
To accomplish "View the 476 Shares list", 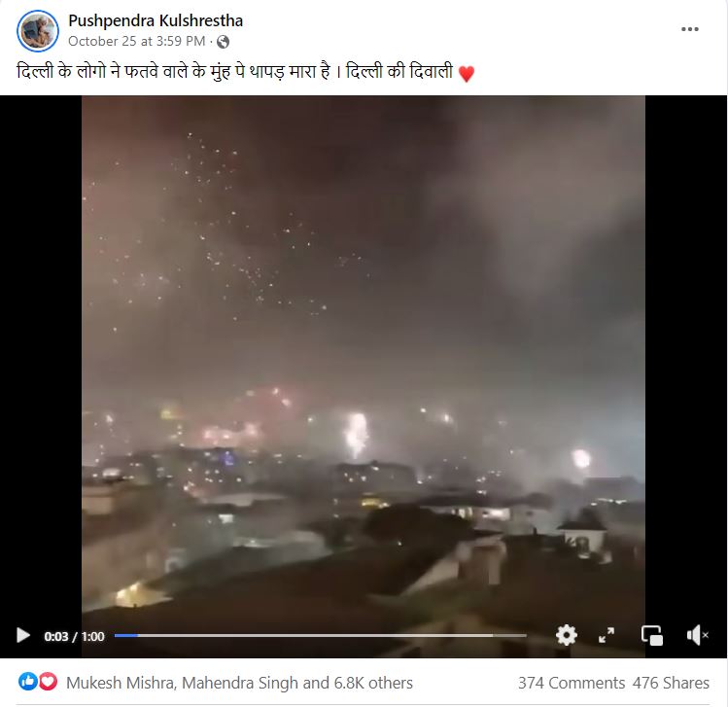I will 671,683.
